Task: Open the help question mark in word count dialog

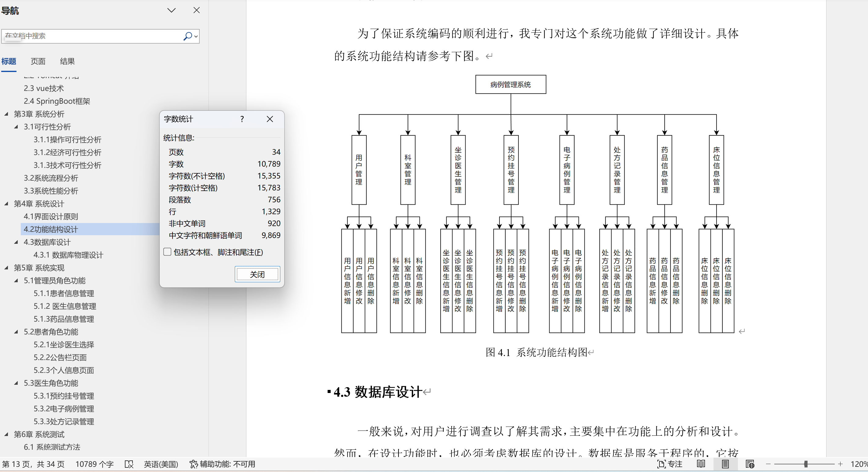Action: [x=242, y=119]
